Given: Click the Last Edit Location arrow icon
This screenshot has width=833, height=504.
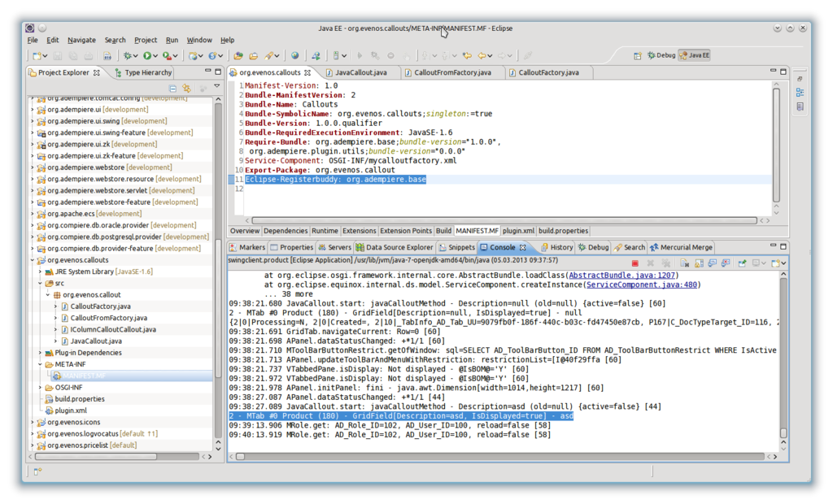Looking at the screenshot, I should click(x=466, y=56).
